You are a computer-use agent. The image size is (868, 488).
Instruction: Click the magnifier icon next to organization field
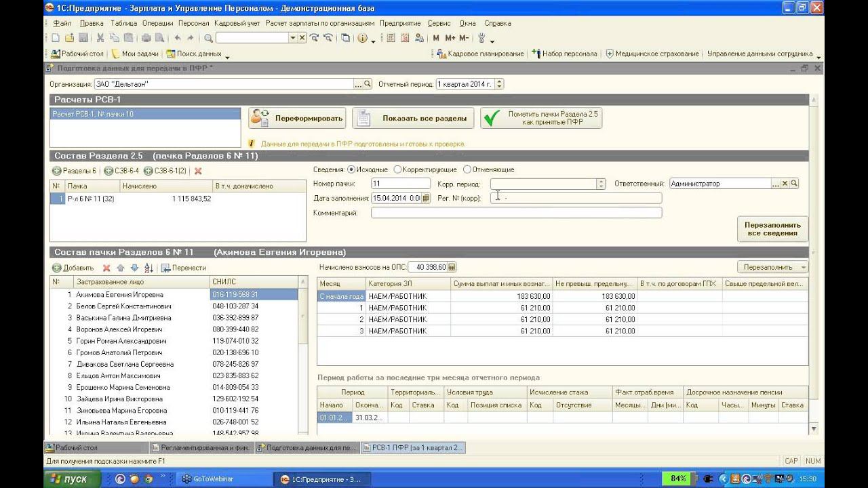368,84
